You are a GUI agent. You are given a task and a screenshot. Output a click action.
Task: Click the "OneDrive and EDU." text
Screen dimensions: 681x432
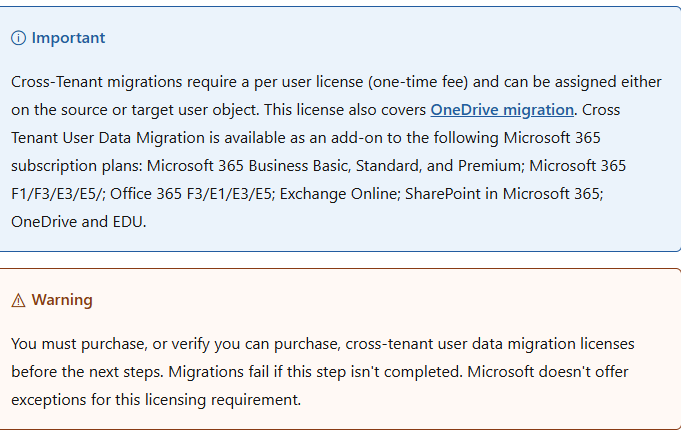(x=79, y=222)
